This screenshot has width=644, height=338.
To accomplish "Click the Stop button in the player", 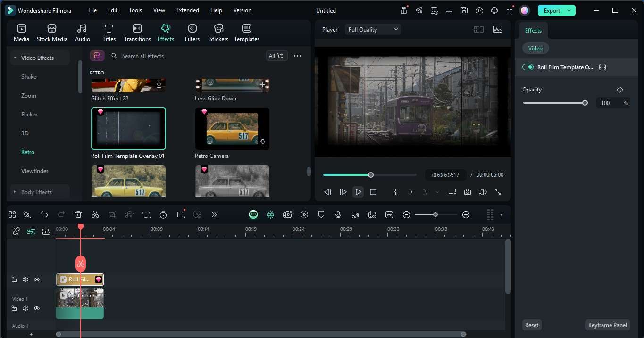I will pos(373,192).
